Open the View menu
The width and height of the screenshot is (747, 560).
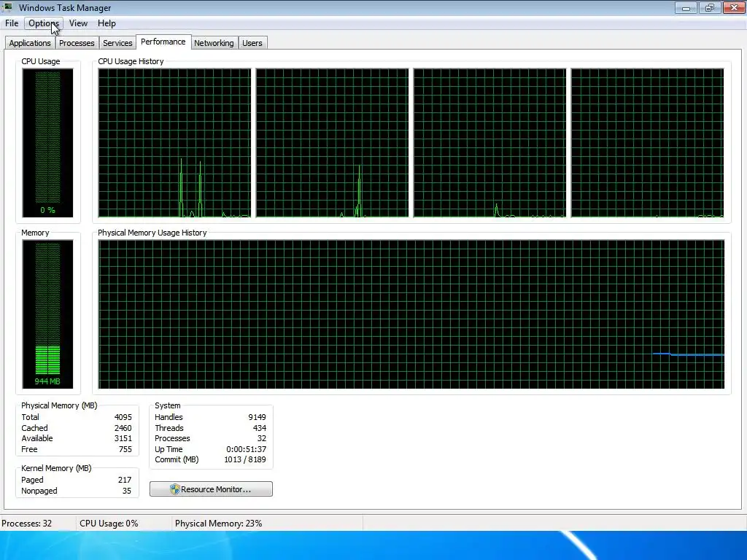[x=78, y=23]
